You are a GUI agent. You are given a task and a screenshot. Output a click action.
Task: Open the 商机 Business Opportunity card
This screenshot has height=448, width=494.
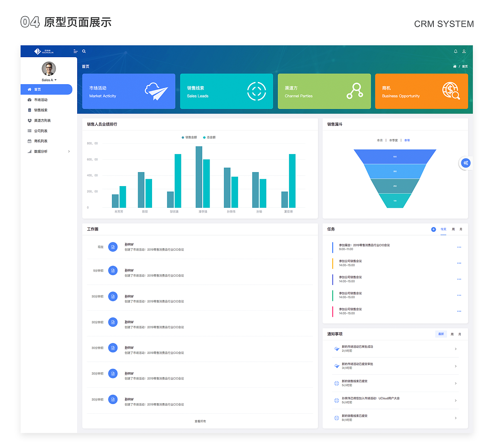pos(421,91)
